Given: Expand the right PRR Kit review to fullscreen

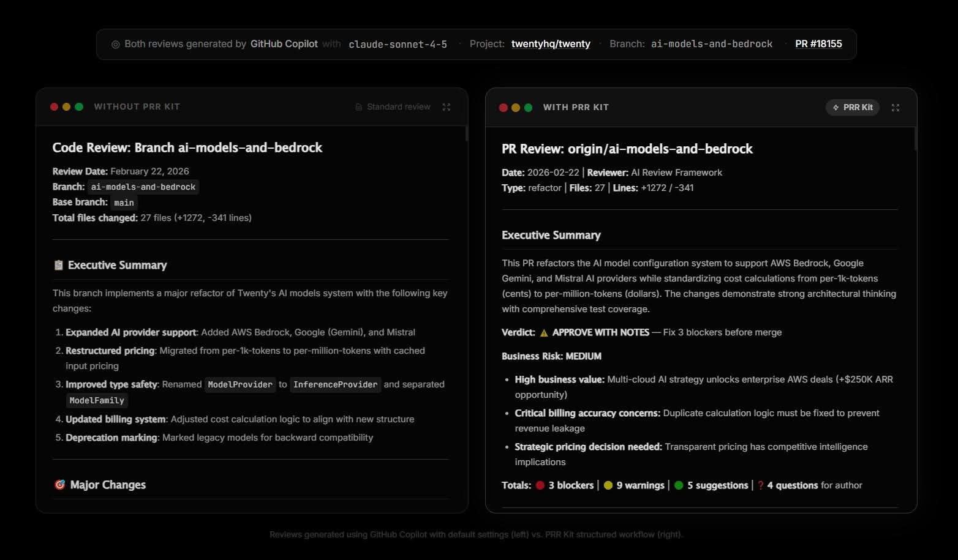Looking at the screenshot, I should pos(896,106).
